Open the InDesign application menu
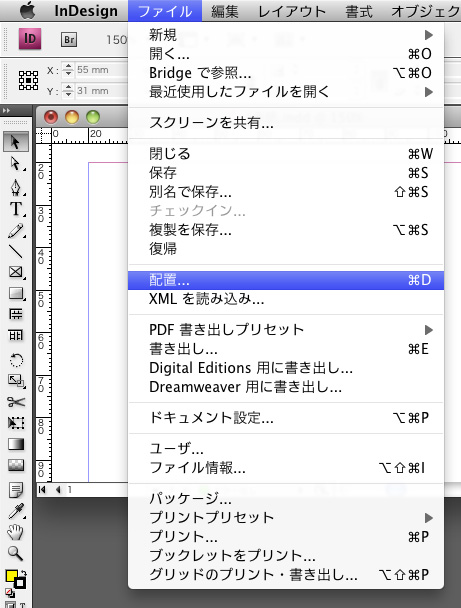This screenshot has height=608, width=461. tap(86, 11)
